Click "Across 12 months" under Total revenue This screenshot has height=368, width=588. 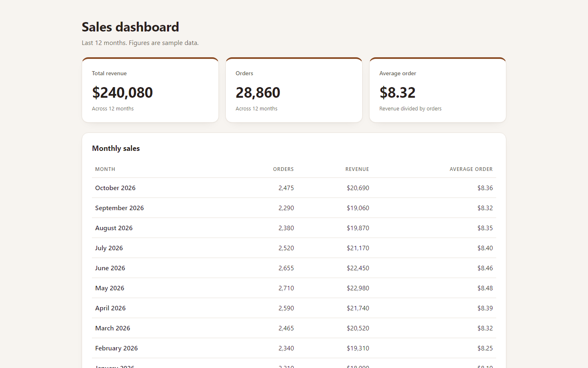pos(113,109)
